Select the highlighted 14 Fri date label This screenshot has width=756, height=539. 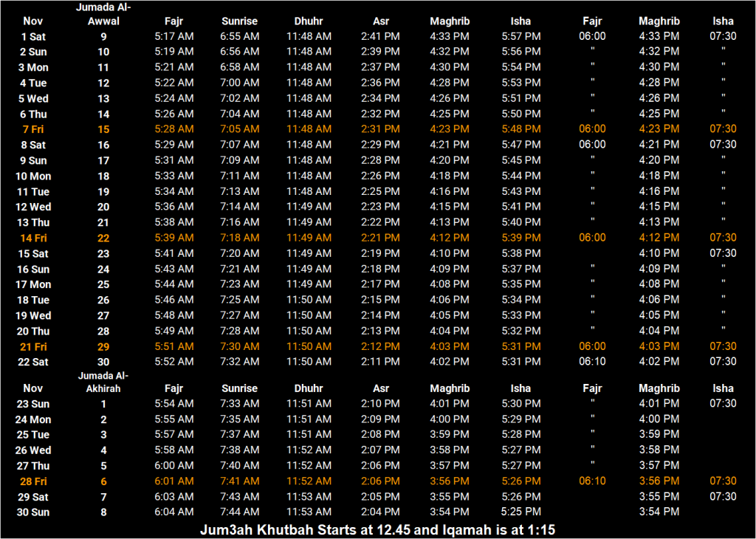[33, 238]
